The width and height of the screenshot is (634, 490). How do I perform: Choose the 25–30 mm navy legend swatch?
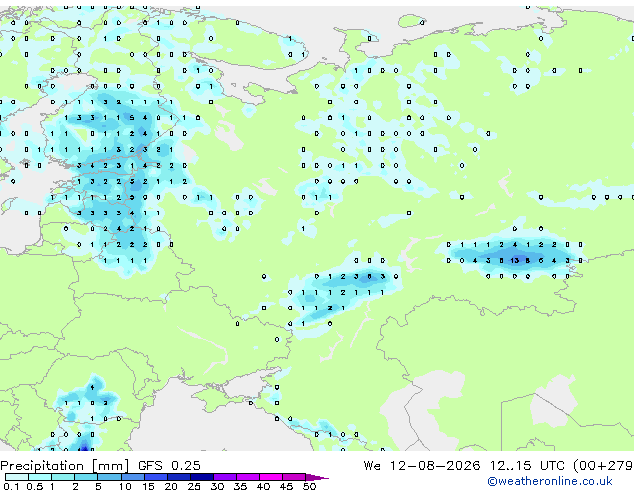click(201, 477)
